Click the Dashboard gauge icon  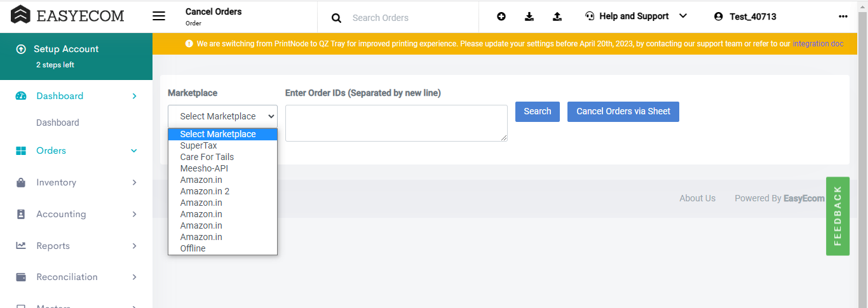[x=21, y=96]
